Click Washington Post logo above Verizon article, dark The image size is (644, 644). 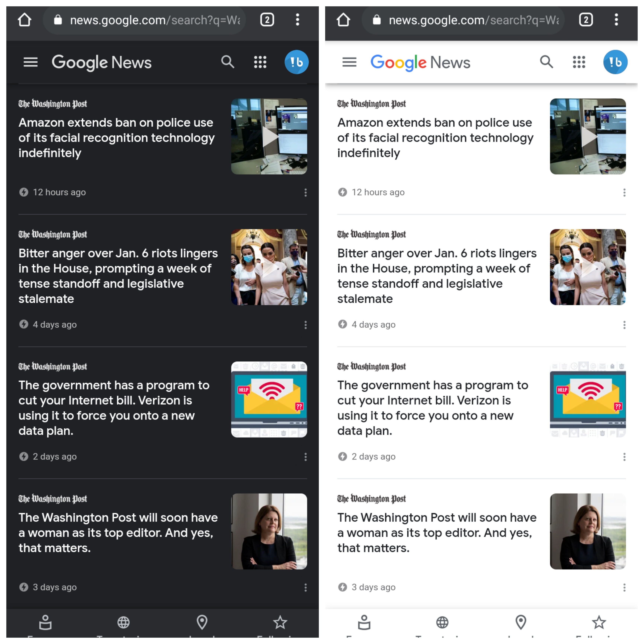pyautogui.click(x=53, y=367)
